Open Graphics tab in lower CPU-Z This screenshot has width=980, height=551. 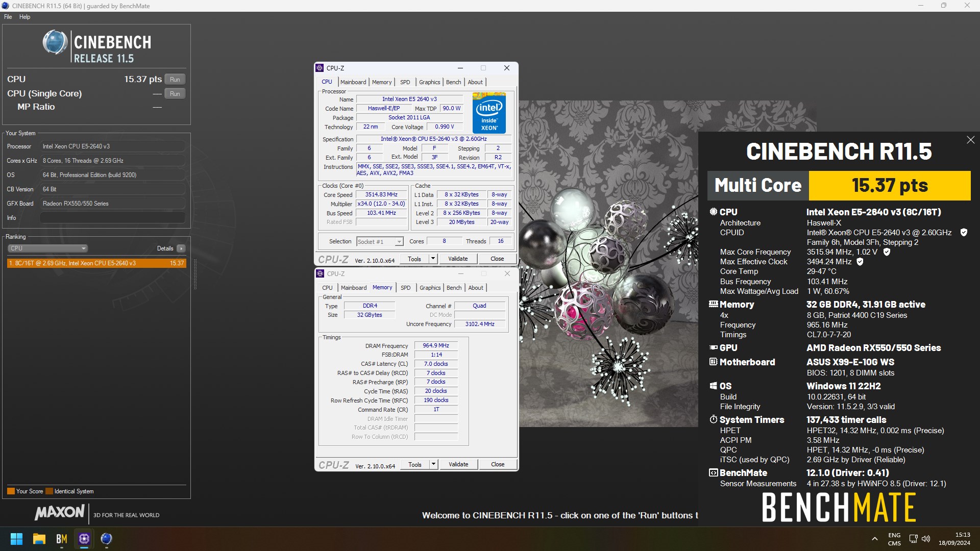tap(430, 288)
